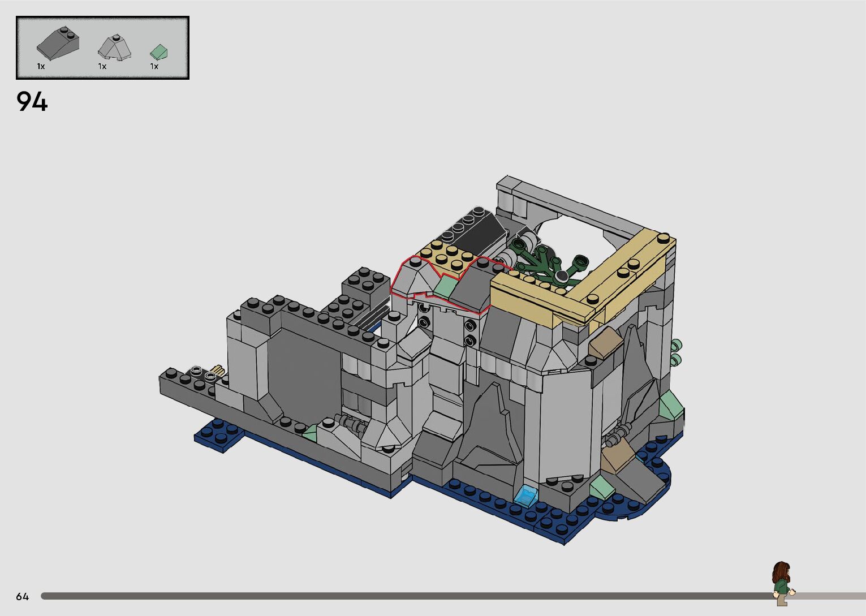Click the "1x" under dark gray wedge
Screen dimensions: 866x616
point(41,66)
